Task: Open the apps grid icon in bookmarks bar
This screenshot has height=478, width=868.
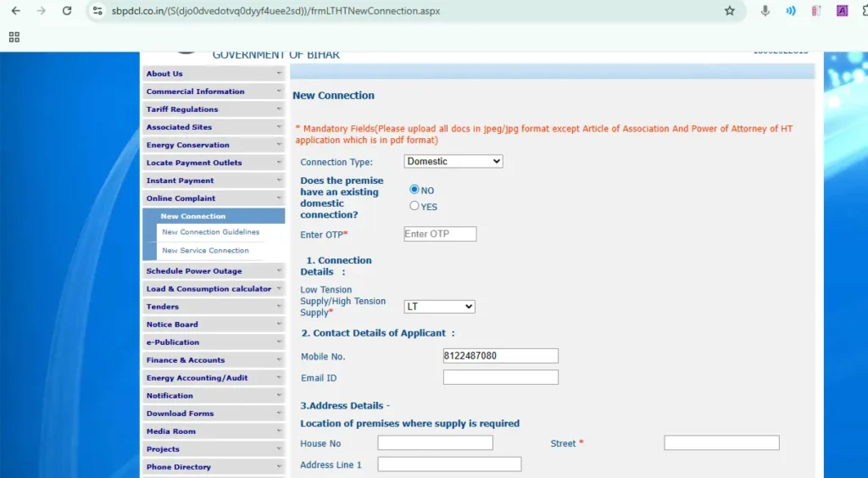Action: tap(14, 37)
